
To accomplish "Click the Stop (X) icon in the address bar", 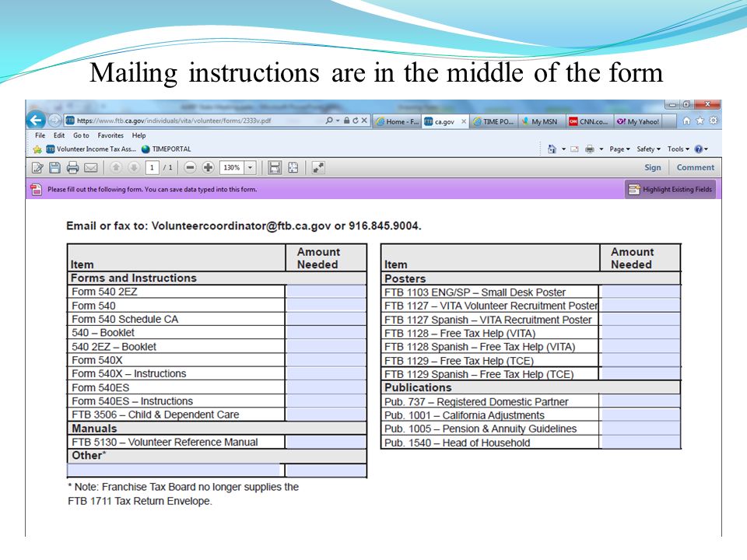I will coord(364,121).
